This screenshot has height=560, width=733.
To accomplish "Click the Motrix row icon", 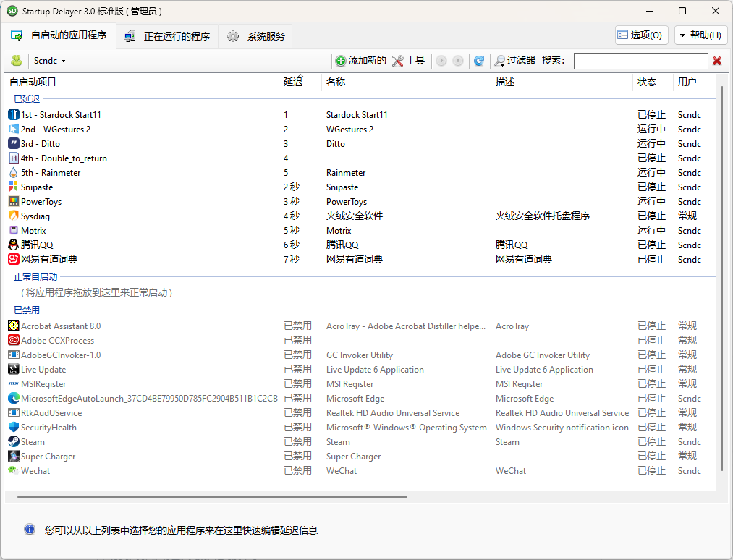I will 14,231.
